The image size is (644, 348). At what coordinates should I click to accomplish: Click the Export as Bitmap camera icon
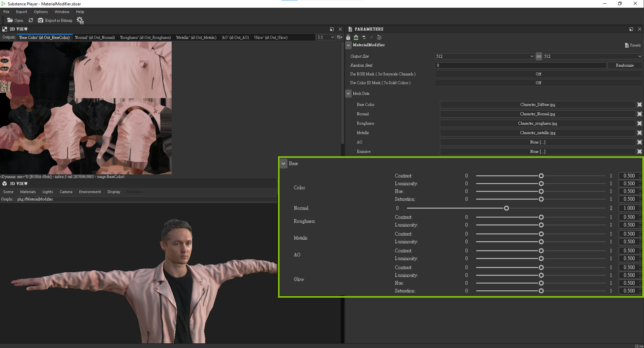coord(41,20)
